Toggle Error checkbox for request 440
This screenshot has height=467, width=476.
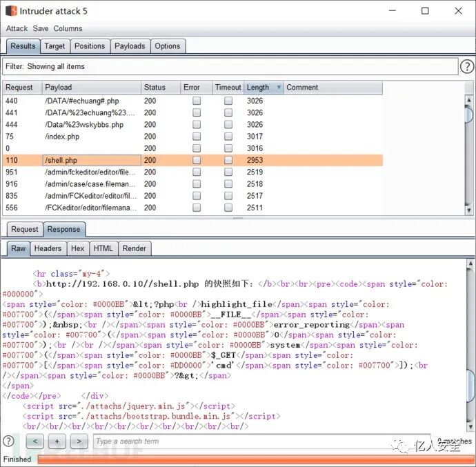coord(197,101)
